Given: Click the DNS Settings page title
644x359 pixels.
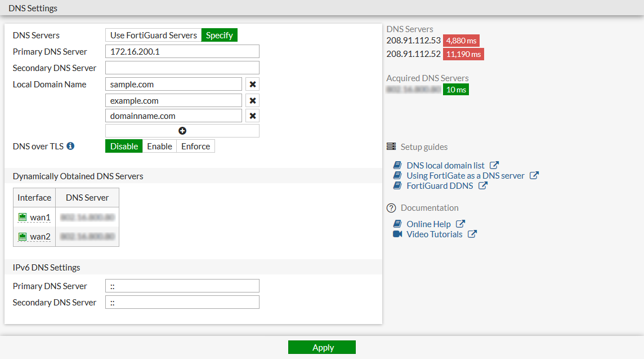Looking at the screenshot, I should [33, 8].
